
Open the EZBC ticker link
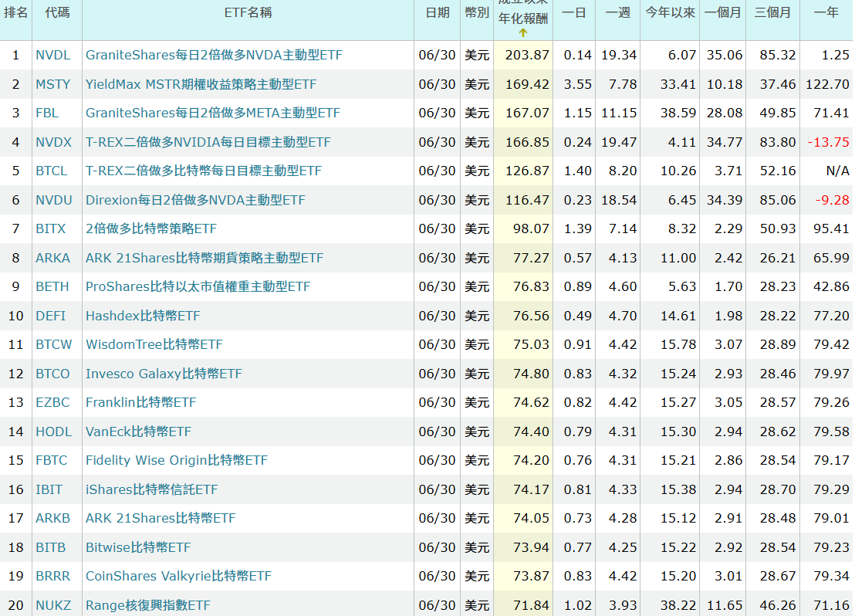[x=53, y=402]
